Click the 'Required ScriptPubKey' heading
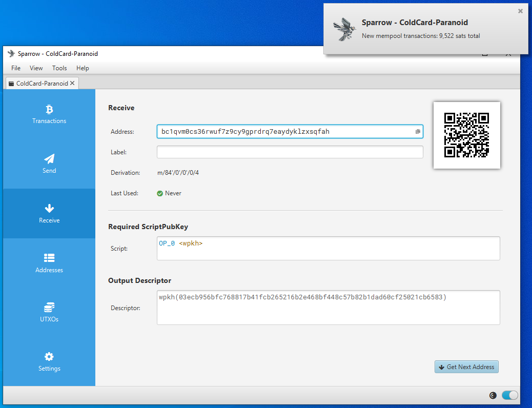The image size is (532, 408). [148, 227]
